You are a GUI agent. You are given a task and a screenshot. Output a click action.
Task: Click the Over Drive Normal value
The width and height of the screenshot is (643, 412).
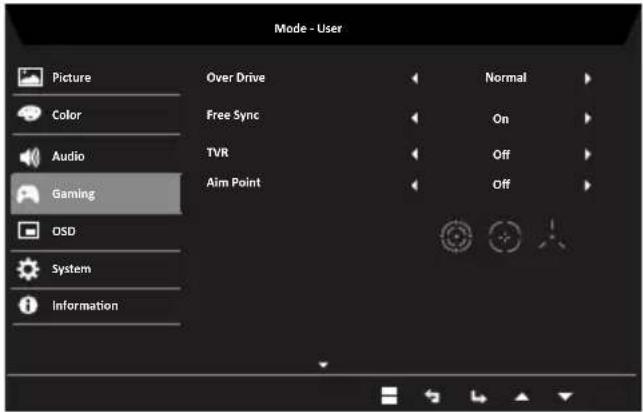click(506, 77)
